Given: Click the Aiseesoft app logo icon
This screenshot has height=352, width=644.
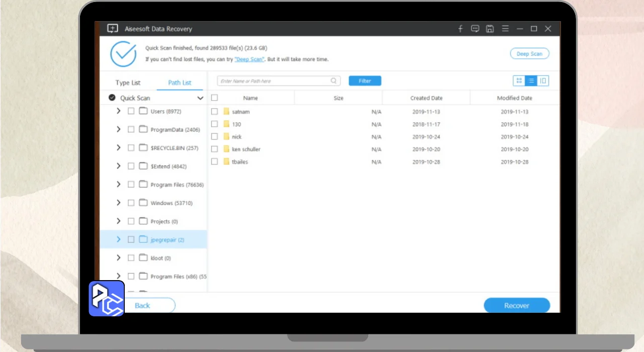Looking at the screenshot, I should 113,29.
